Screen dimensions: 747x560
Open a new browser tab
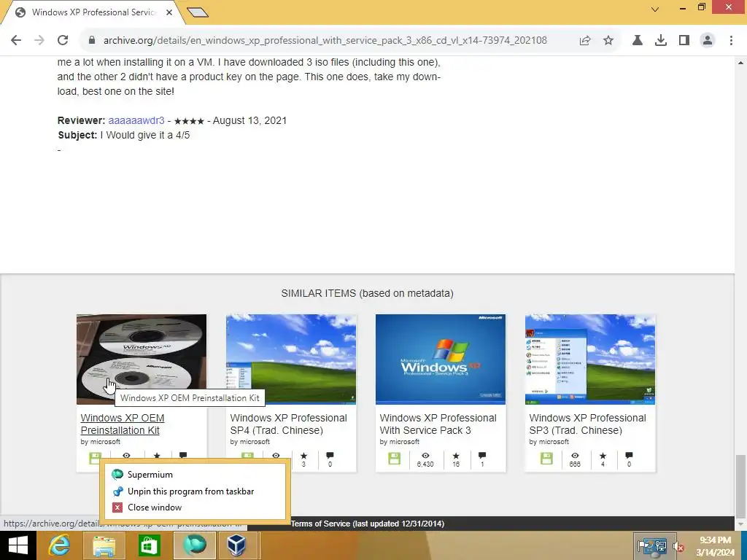(x=198, y=12)
